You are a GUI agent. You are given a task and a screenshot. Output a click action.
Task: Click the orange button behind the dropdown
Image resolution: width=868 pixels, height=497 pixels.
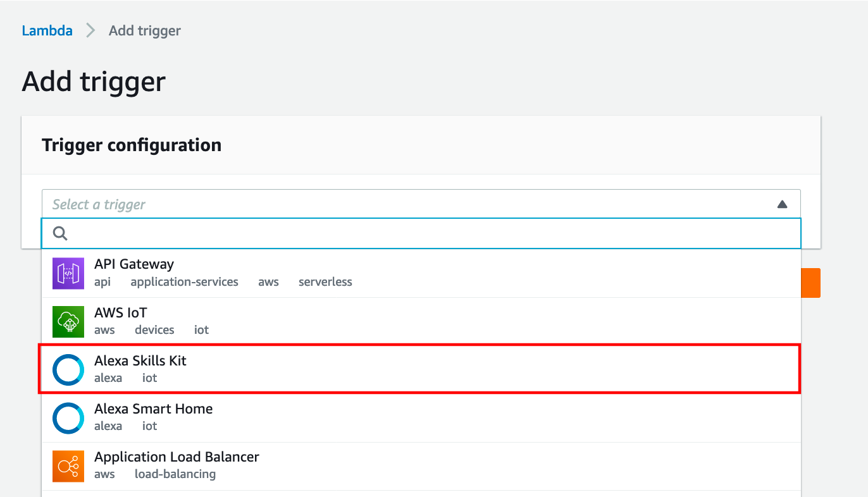(x=811, y=283)
